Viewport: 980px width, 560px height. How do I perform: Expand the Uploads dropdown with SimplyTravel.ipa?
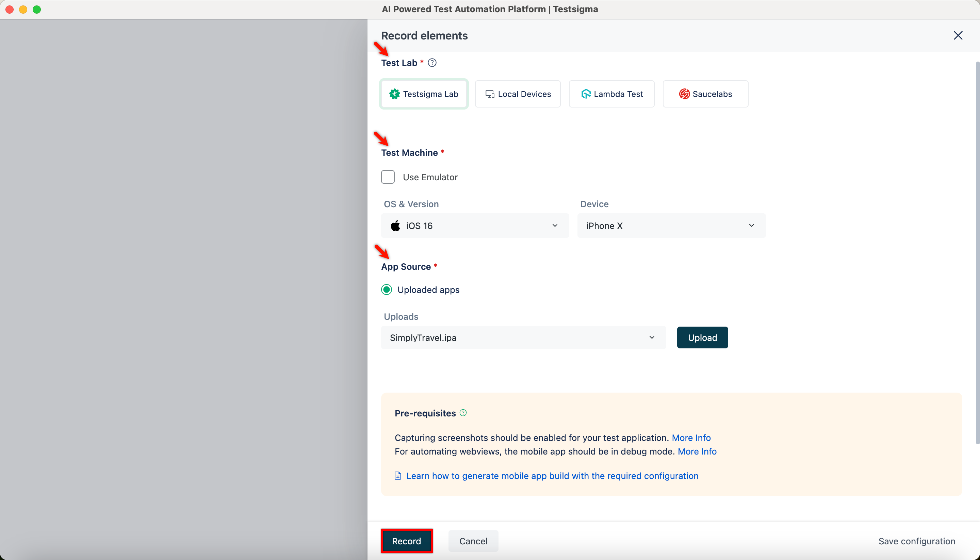(523, 338)
